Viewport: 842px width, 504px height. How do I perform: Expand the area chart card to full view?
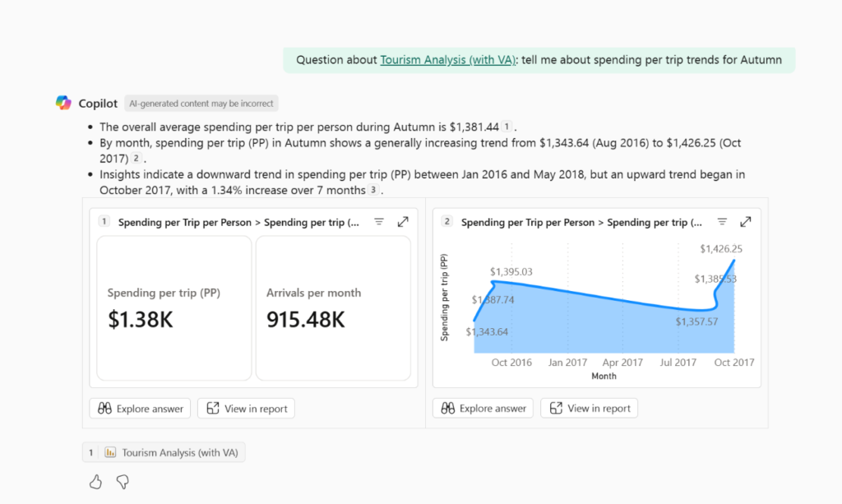click(x=746, y=222)
